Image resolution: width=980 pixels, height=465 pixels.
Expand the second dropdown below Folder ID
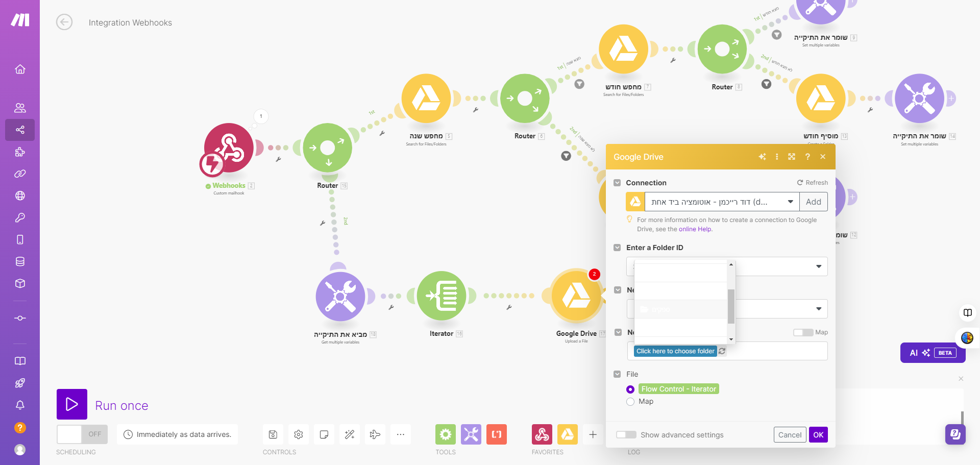click(x=819, y=309)
